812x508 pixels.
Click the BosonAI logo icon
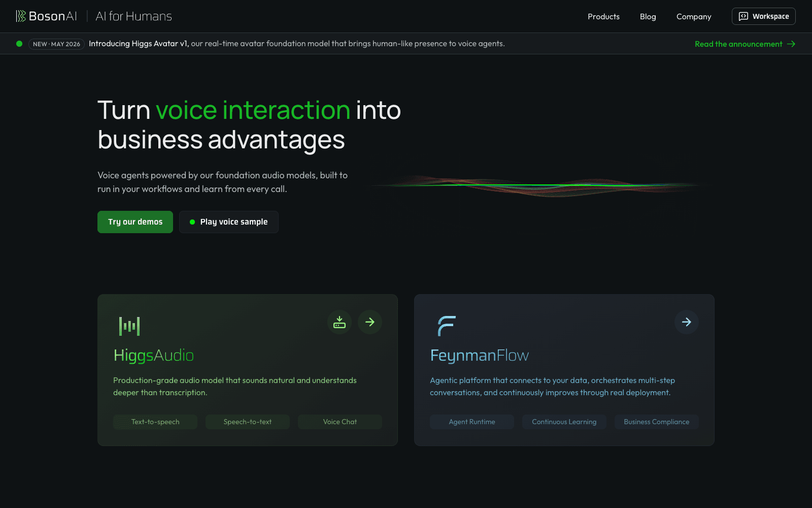(21, 16)
